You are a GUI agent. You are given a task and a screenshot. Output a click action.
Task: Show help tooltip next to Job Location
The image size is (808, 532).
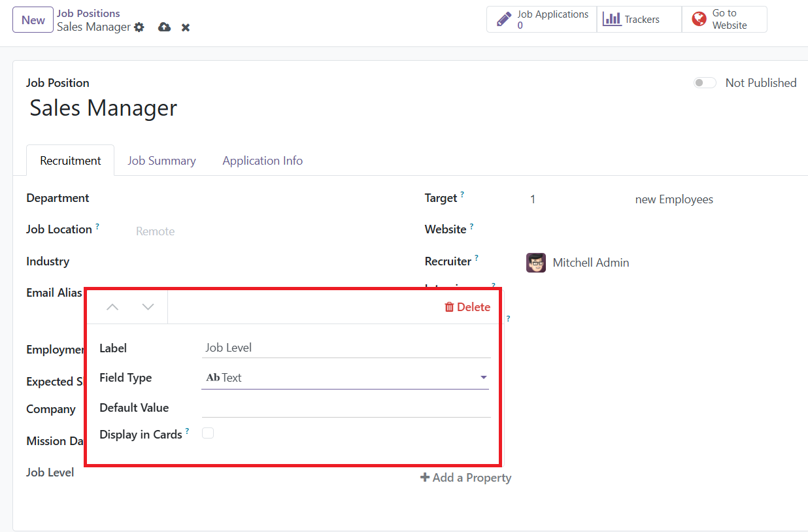coord(97,226)
